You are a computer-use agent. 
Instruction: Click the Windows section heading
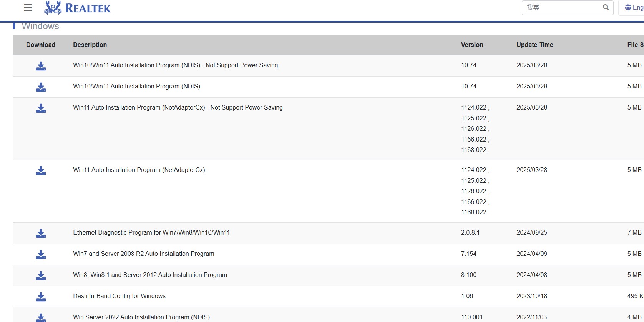tap(40, 26)
